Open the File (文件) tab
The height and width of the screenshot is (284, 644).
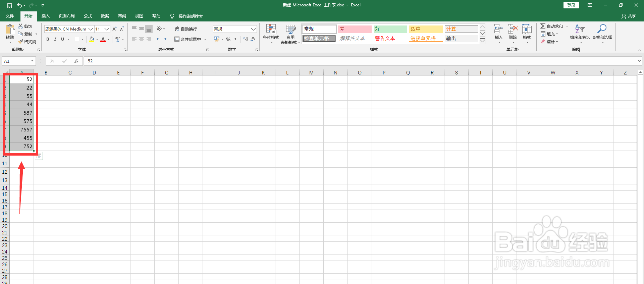[x=10, y=16]
